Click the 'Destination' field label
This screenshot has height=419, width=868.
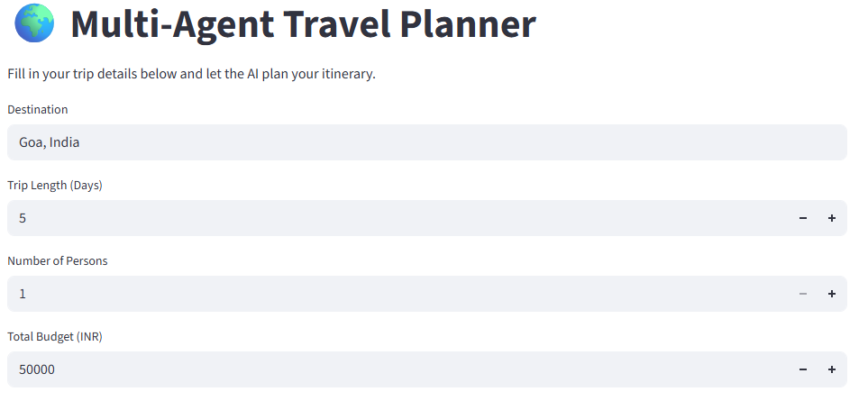tap(38, 110)
